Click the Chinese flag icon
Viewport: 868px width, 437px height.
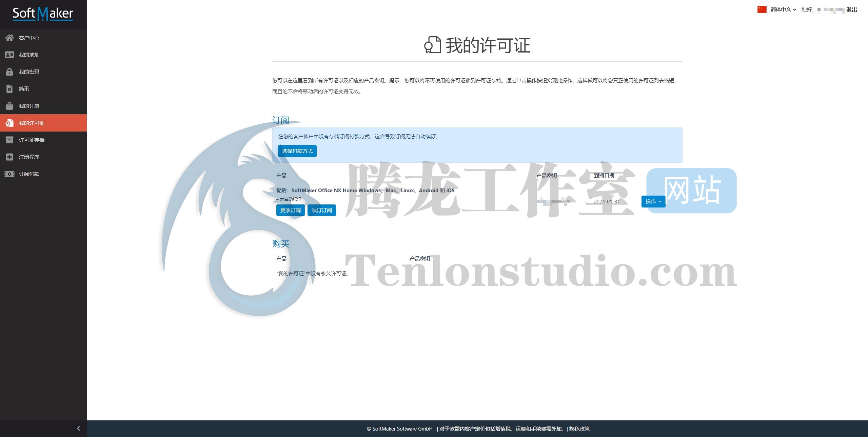click(x=762, y=9)
